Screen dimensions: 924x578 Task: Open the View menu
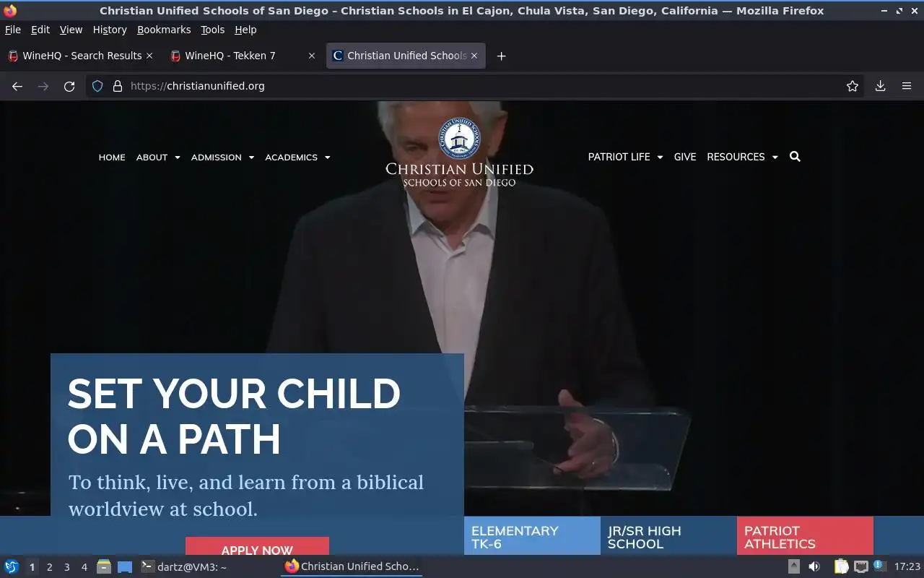71,30
